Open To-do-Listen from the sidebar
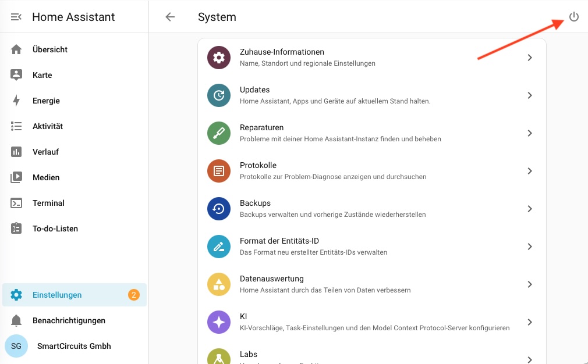Viewport: 588px width, 364px height. (x=75, y=229)
